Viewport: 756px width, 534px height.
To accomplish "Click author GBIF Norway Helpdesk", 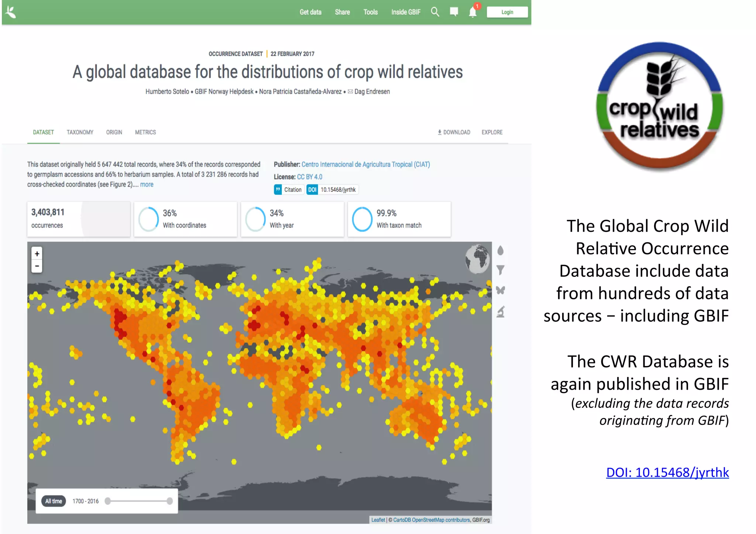I will (224, 92).
